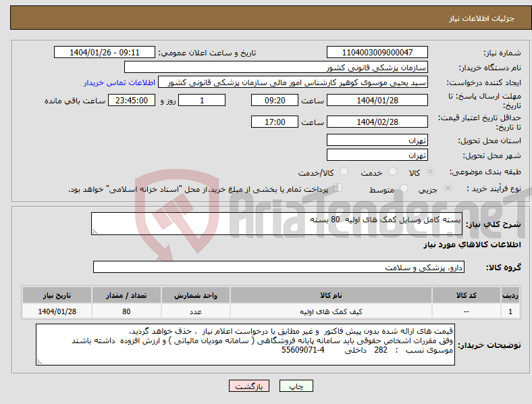The image size is (532, 404).
Task: Toggle the اسناد خزانه اسلامی payment checkbox
Action: point(338,188)
